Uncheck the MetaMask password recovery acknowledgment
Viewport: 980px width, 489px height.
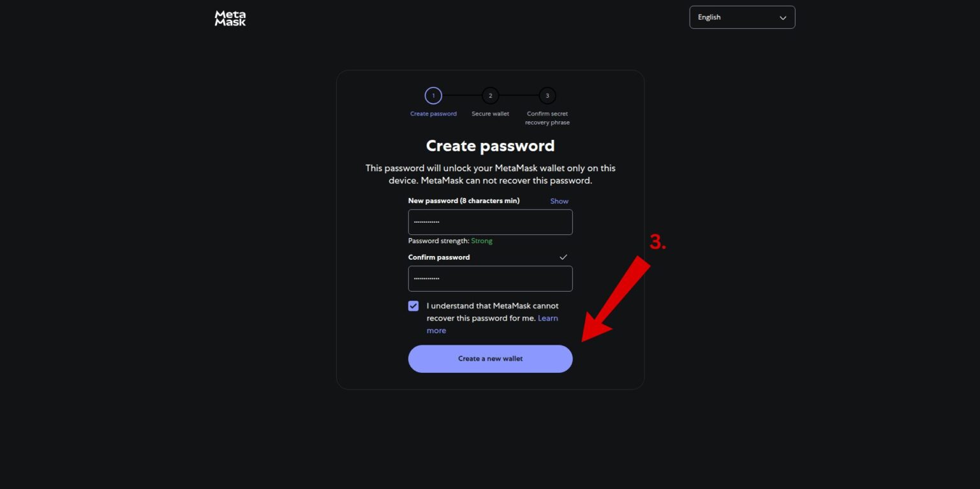pyautogui.click(x=413, y=306)
